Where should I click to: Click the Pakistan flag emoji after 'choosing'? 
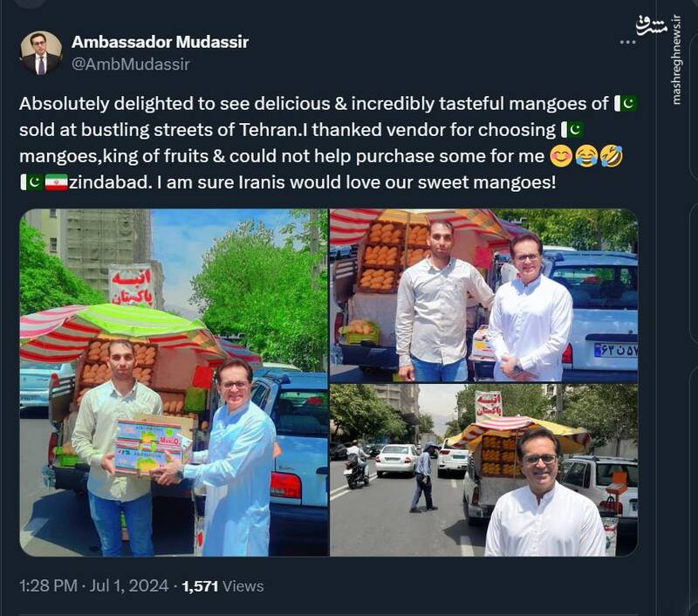click(572, 130)
